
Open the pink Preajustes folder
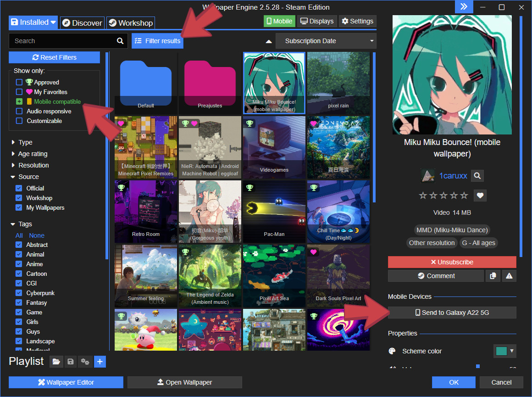pos(210,84)
